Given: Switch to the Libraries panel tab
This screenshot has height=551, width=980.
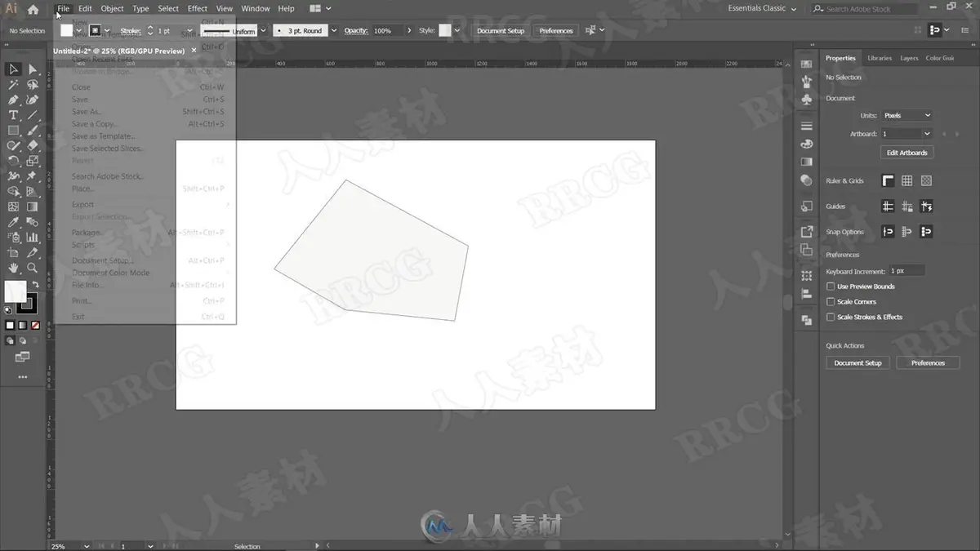Looking at the screenshot, I should pyautogui.click(x=880, y=58).
